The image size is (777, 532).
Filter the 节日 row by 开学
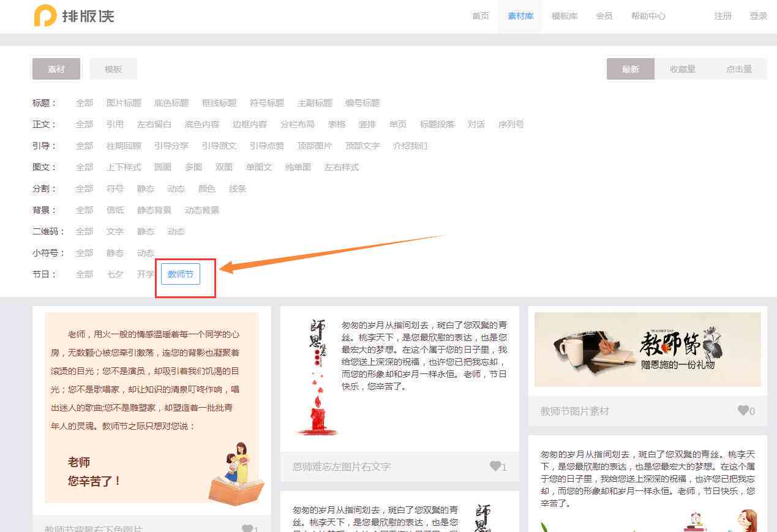[146, 274]
